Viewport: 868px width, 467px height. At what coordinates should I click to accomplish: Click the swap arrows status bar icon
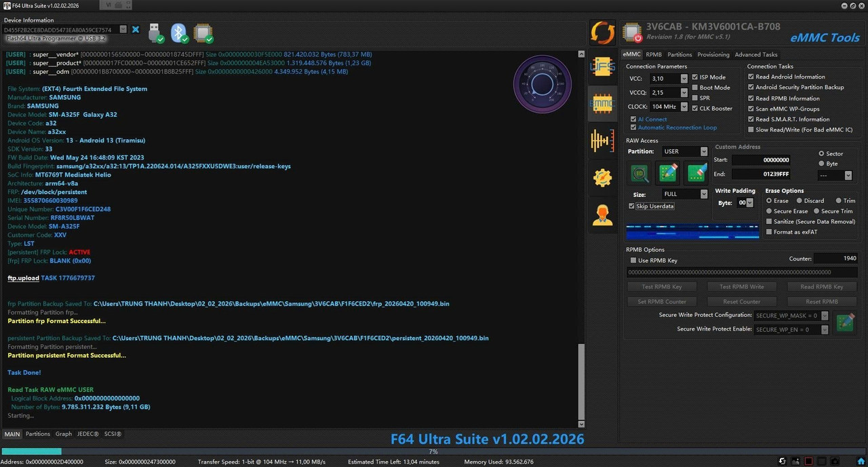[783, 462]
